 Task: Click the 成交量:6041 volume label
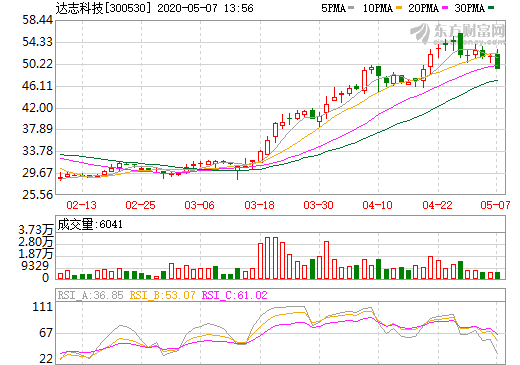[x=90, y=224]
